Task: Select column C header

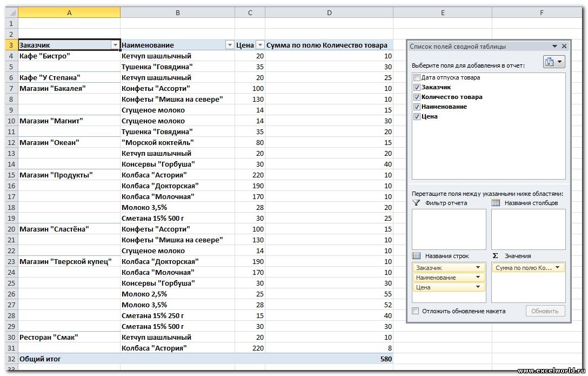Action: (x=250, y=13)
